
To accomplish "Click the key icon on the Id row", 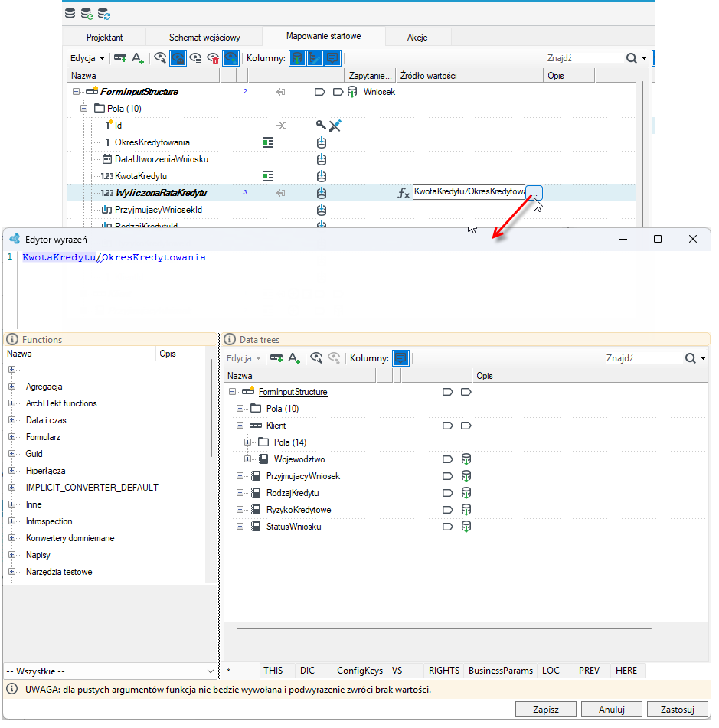I will [x=321, y=125].
